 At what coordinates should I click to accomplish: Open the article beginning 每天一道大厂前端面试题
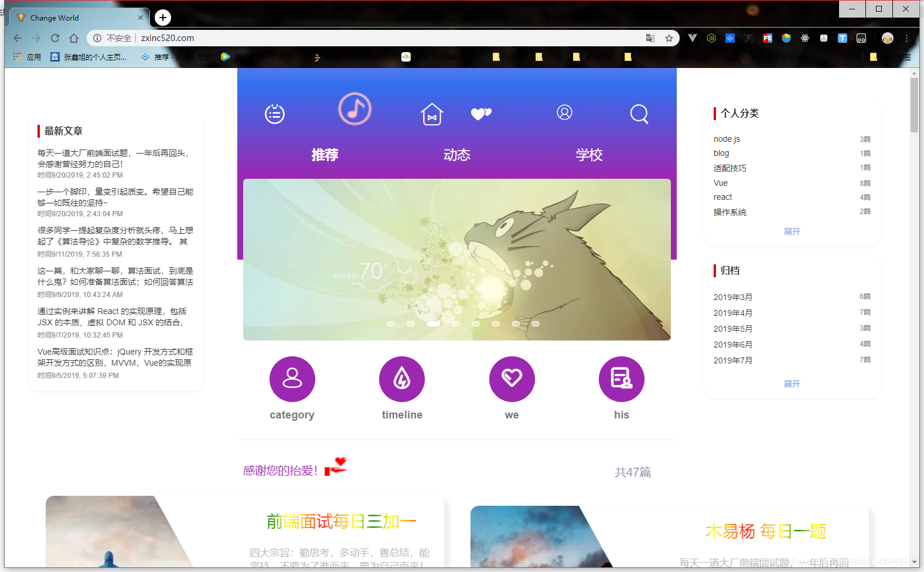point(115,158)
